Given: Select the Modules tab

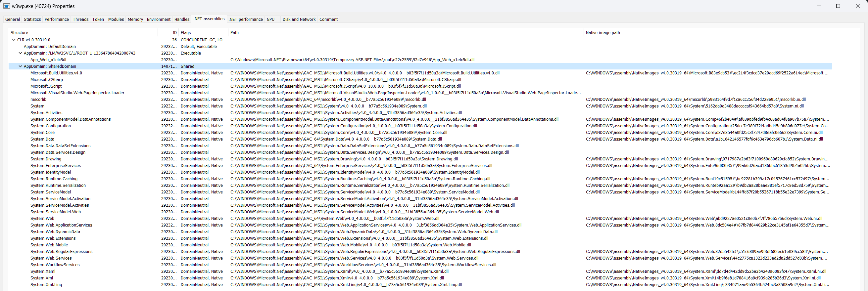Looking at the screenshot, I should [116, 19].
